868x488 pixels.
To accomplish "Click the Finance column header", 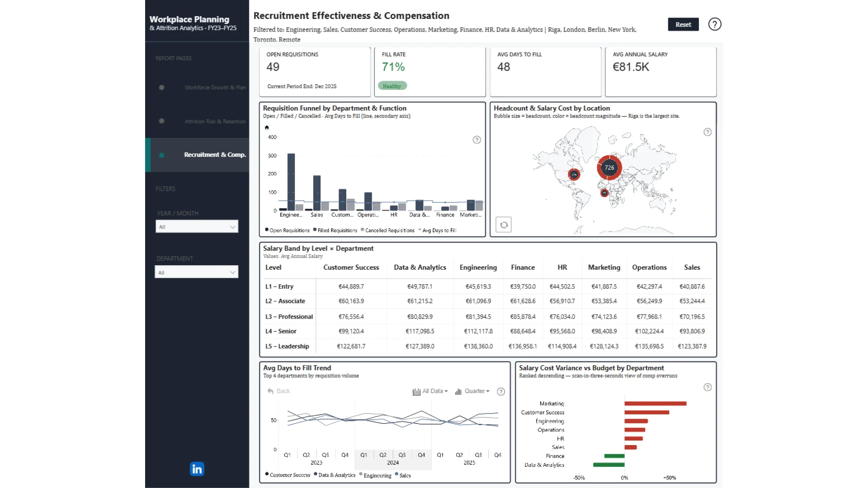I will (523, 267).
